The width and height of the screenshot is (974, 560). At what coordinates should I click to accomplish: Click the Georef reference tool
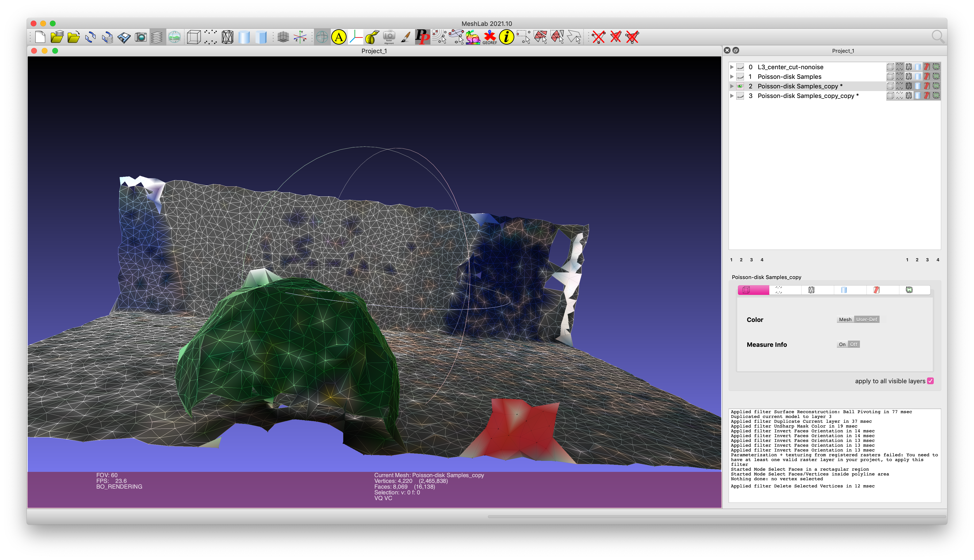(x=489, y=37)
